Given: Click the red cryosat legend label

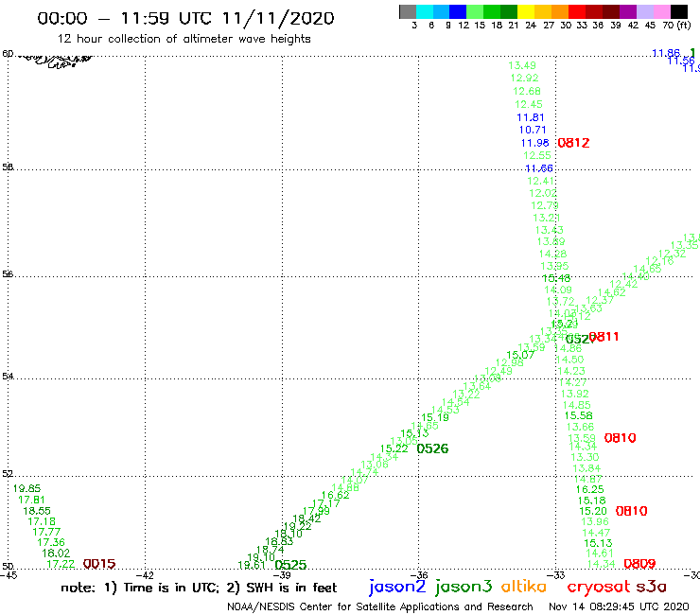Looking at the screenshot, I should click(598, 587).
